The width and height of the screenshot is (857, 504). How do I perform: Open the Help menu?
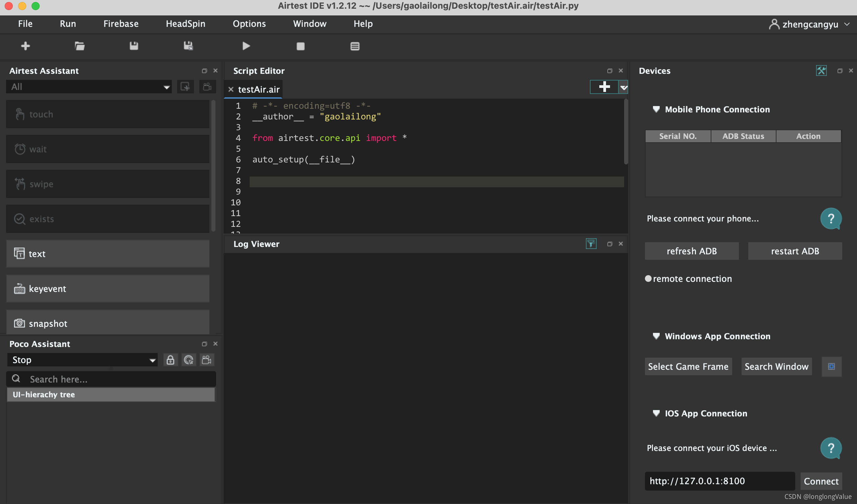tap(363, 24)
